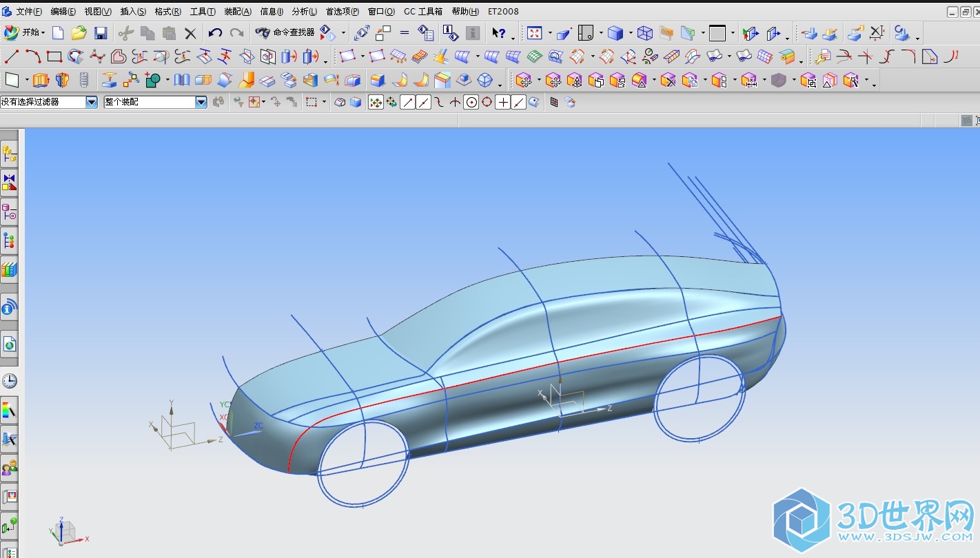The height and width of the screenshot is (558, 980).
Task: Select the Wireframe cube display icon
Action: tap(645, 33)
